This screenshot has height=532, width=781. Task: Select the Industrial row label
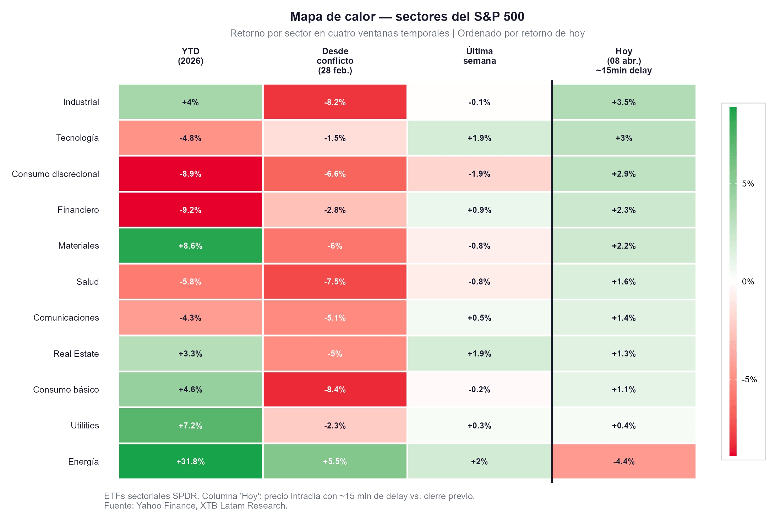(81, 102)
